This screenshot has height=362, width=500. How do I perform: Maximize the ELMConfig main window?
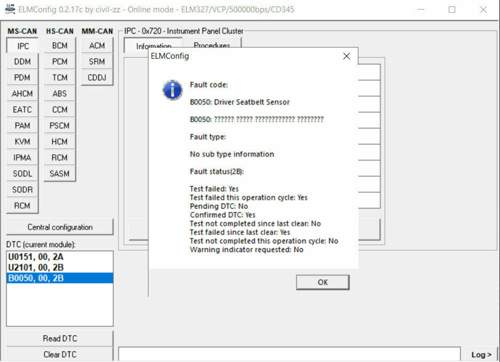(452, 10)
